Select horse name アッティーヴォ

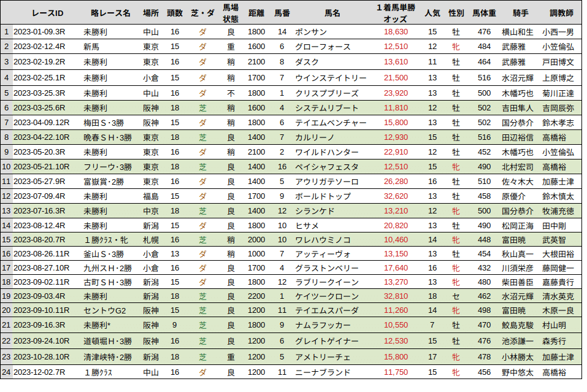click(323, 254)
